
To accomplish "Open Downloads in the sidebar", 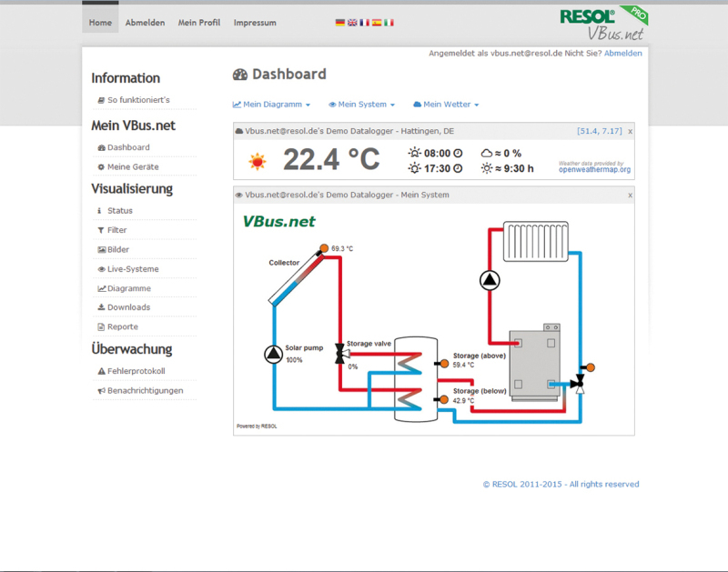I will tap(128, 307).
